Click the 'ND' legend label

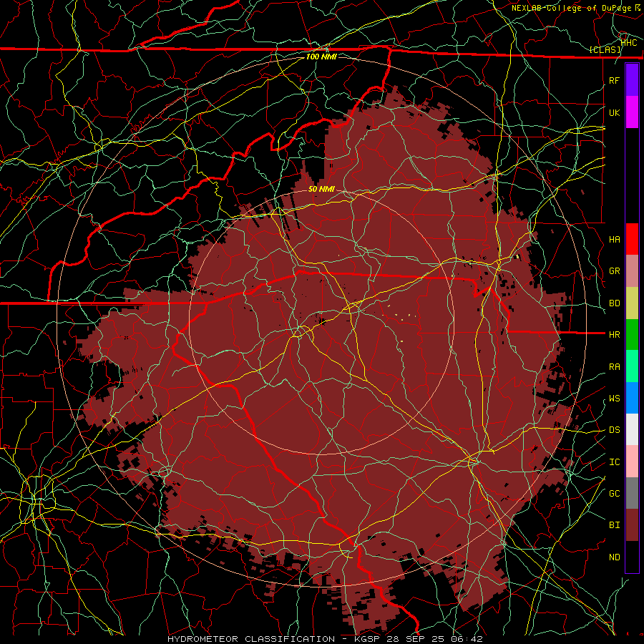[x=614, y=557]
